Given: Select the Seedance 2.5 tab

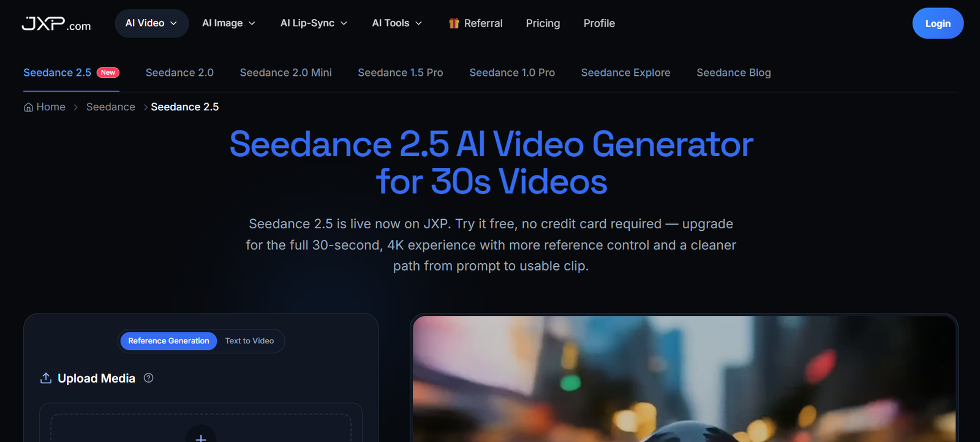Looking at the screenshot, I should [x=71, y=73].
